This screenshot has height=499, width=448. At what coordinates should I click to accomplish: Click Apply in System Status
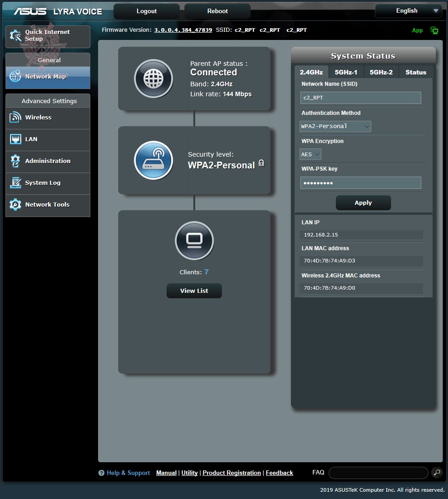point(363,203)
